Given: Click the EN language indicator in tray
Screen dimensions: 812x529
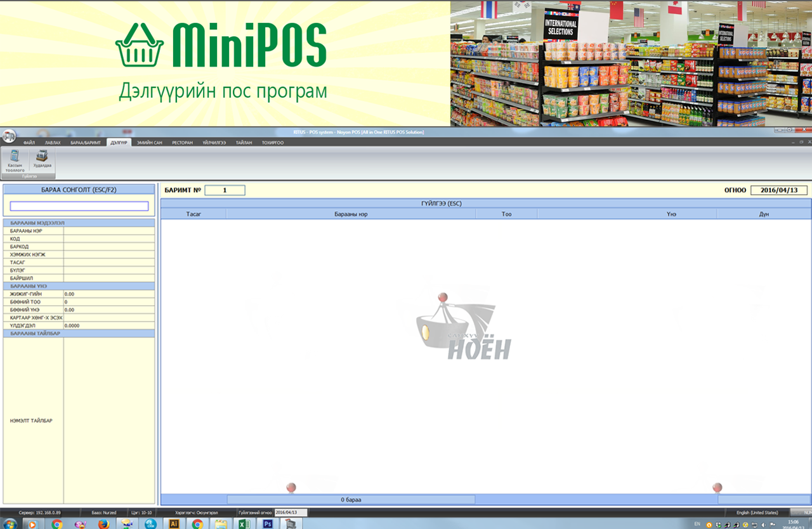Looking at the screenshot, I should click(697, 524).
